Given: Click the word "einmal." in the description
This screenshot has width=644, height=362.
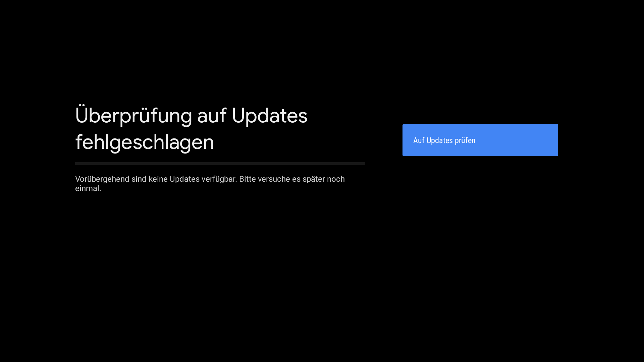Looking at the screenshot, I should tap(88, 188).
